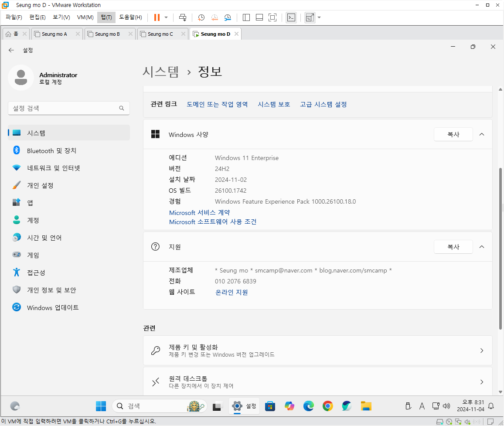
Task: Click the guest taskbar 검색 box
Action: pyautogui.click(x=160, y=406)
